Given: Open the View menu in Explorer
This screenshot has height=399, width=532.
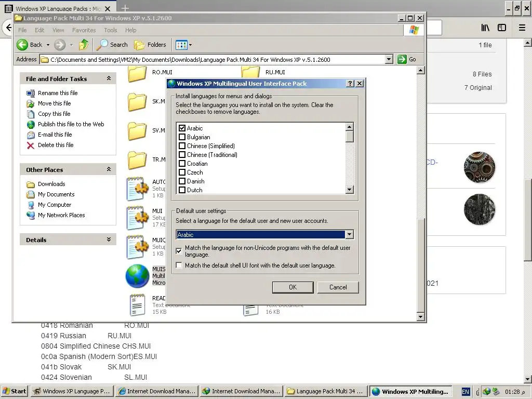Looking at the screenshot, I should coord(58,30).
